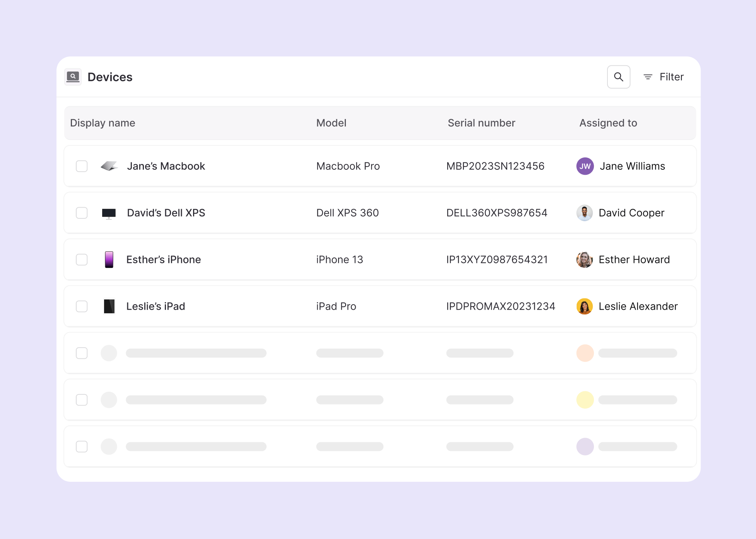Click the Devices heading text
756x539 pixels.
click(x=110, y=77)
